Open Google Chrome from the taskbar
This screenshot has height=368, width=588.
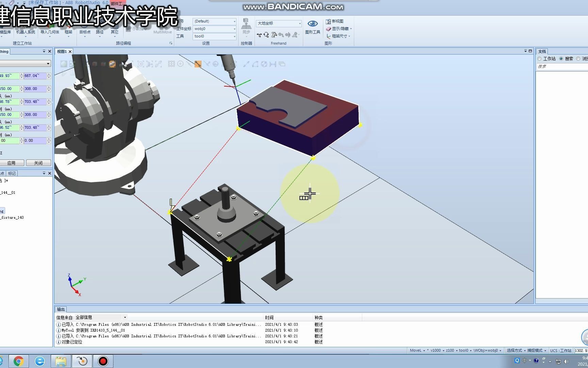tap(19, 361)
